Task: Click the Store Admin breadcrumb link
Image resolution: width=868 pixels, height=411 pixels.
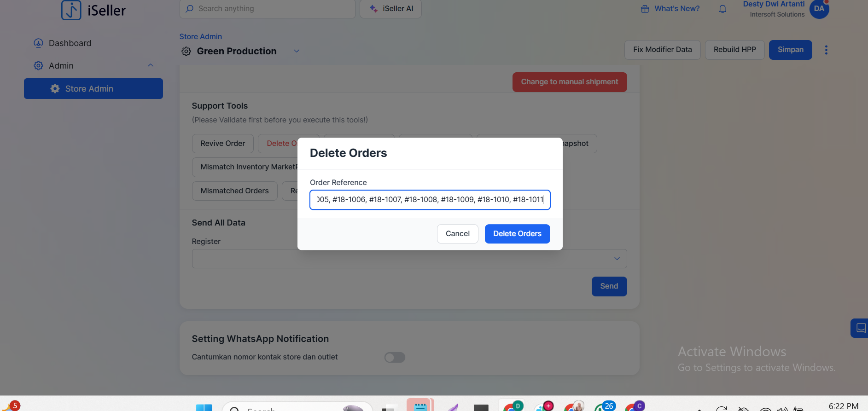Action: click(x=200, y=36)
